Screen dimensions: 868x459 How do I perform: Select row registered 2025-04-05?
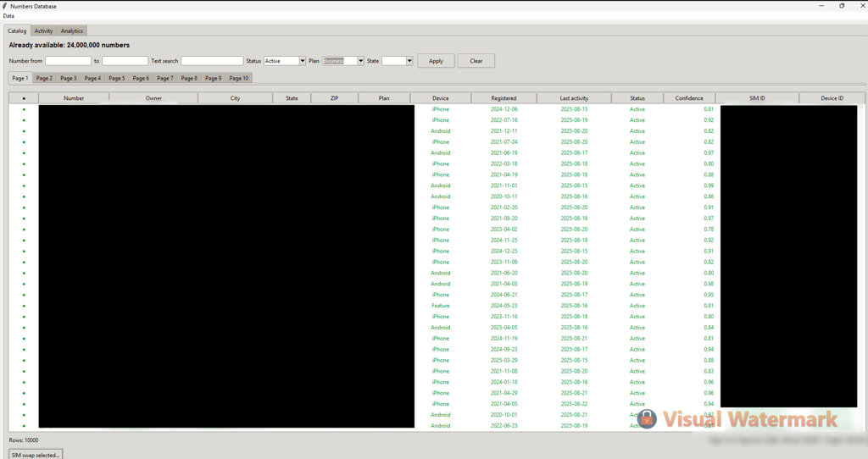(437, 328)
